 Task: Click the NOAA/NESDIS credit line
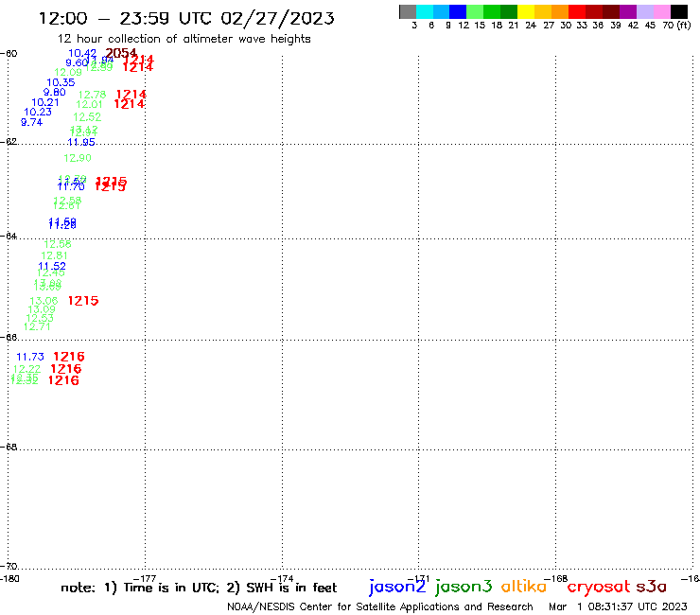(380, 606)
